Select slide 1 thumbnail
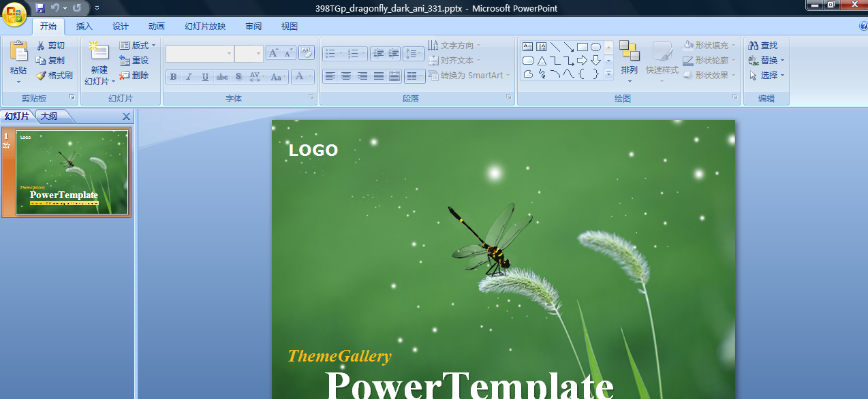The image size is (868, 399). point(72,172)
